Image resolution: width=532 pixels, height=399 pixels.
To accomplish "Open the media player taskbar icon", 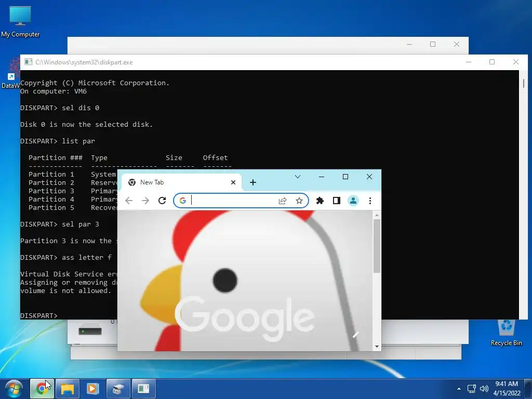I will [x=92, y=389].
